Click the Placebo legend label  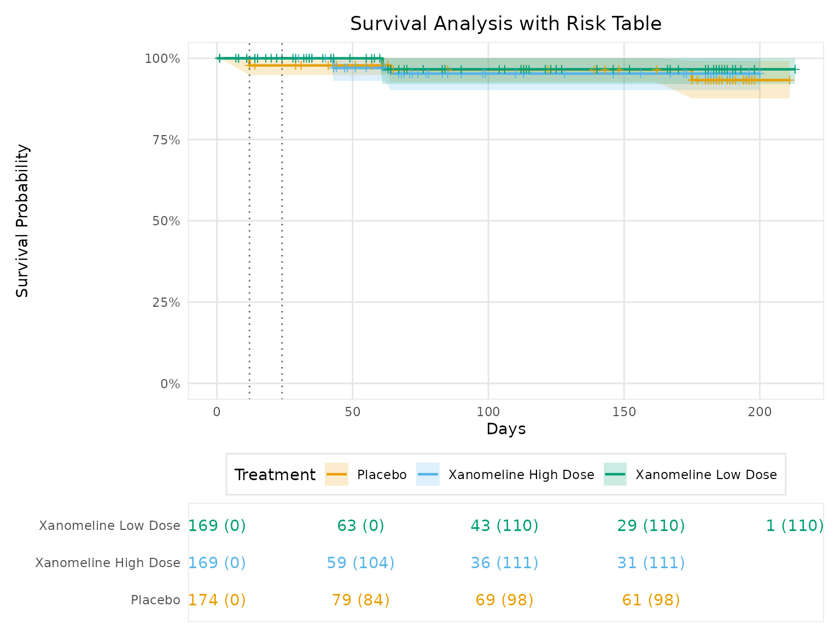[382, 475]
